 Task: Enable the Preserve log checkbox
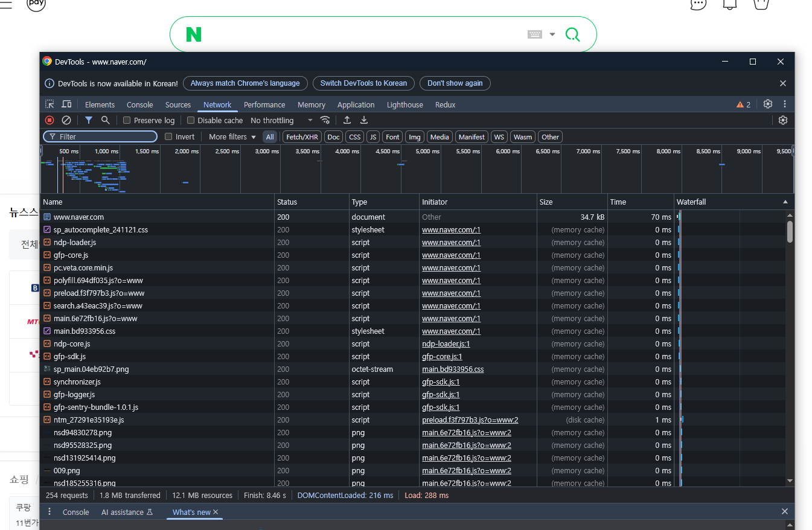point(127,120)
